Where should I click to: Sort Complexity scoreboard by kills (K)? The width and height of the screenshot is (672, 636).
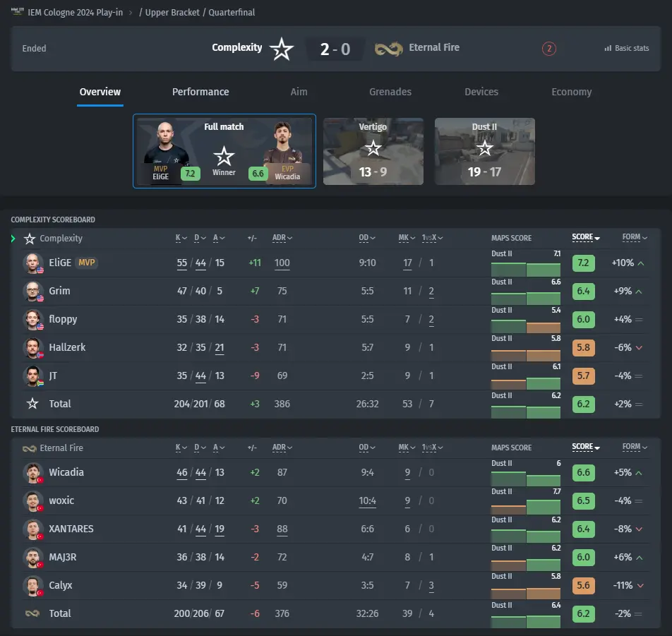pyautogui.click(x=181, y=238)
